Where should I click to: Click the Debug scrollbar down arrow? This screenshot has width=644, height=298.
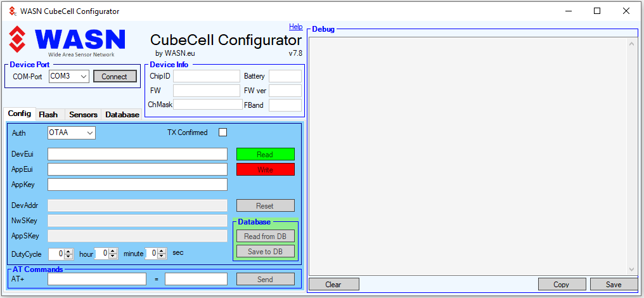click(633, 269)
